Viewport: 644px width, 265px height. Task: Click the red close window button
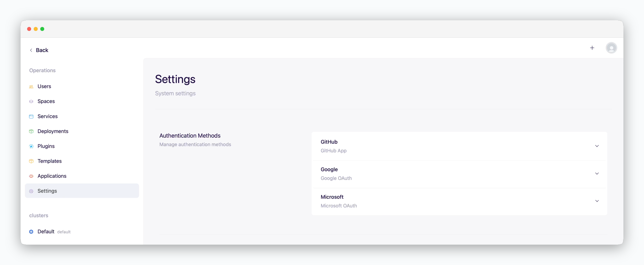[29, 29]
